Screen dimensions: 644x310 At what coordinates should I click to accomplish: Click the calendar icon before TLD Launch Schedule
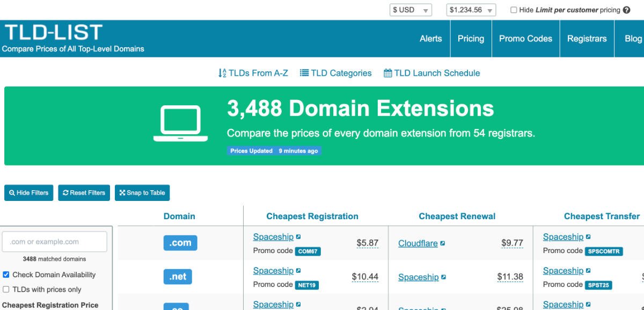[387, 73]
